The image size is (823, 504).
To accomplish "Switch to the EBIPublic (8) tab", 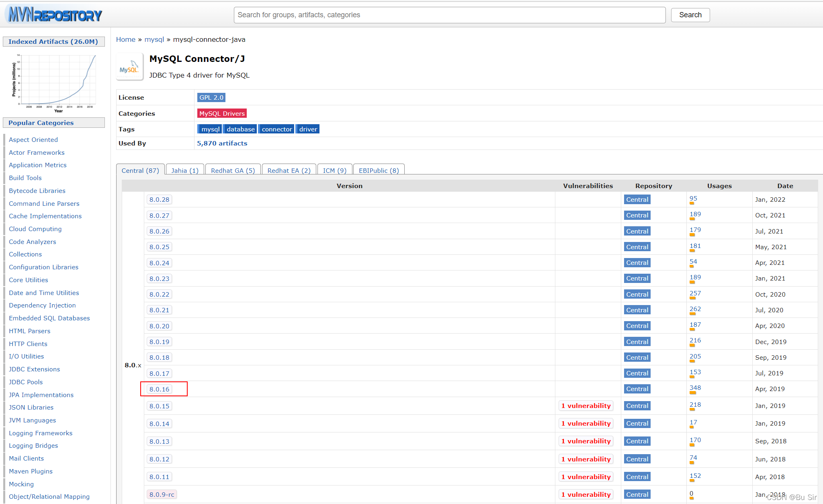I will [379, 170].
